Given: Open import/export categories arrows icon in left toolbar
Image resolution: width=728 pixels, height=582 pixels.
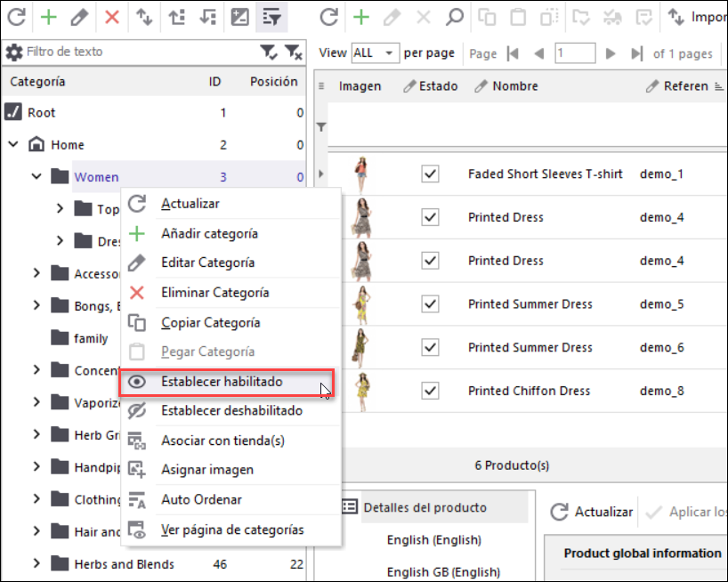Looking at the screenshot, I should click(x=144, y=17).
